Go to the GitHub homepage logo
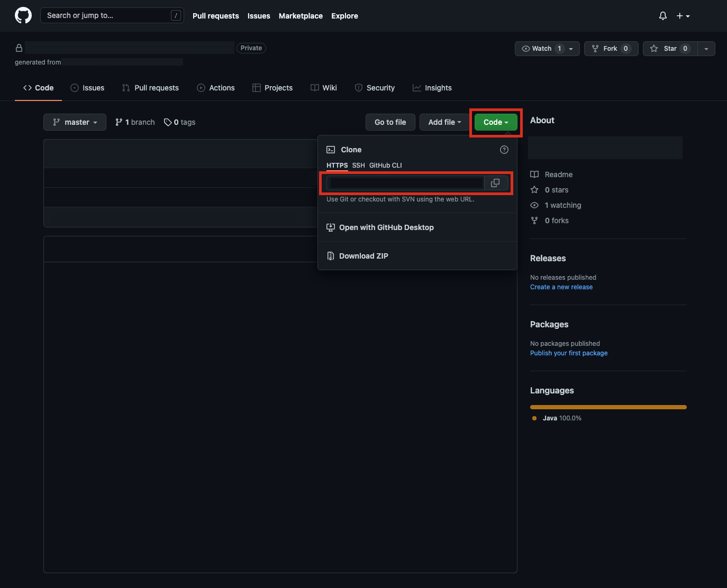The height and width of the screenshot is (588, 727). tap(23, 15)
